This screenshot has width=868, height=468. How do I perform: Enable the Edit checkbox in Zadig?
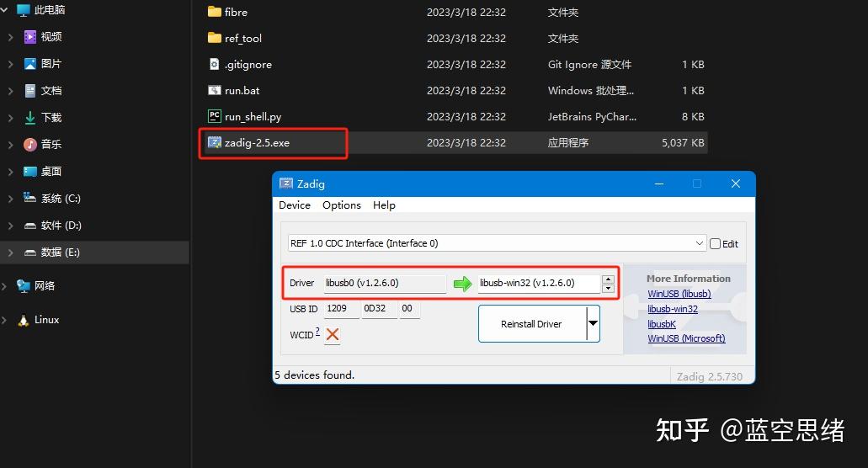[x=716, y=244]
